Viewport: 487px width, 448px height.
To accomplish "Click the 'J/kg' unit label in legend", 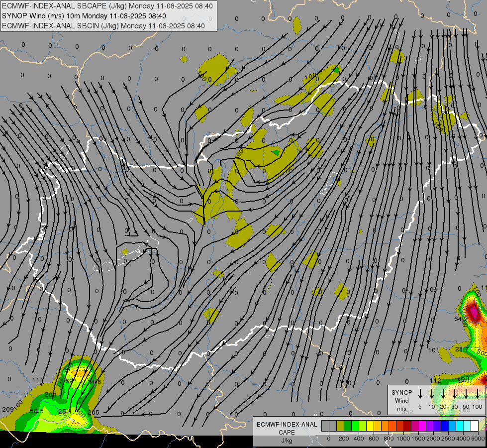I will click(x=287, y=441).
